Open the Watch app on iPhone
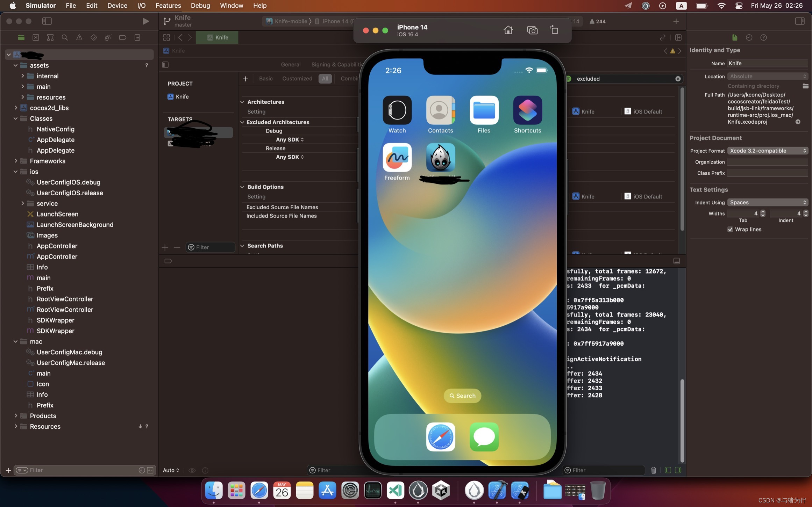The width and height of the screenshot is (812, 507). pyautogui.click(x=397, y=110)
